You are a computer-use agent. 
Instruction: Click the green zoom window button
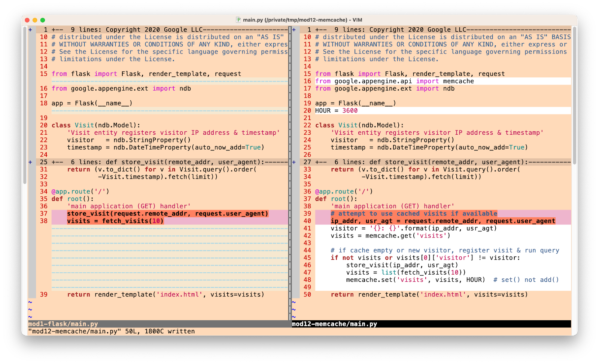(x=43, y=20)
